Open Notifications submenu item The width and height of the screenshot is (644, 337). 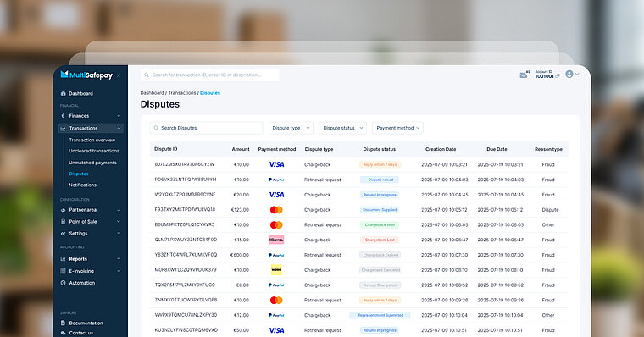[82, 185]
